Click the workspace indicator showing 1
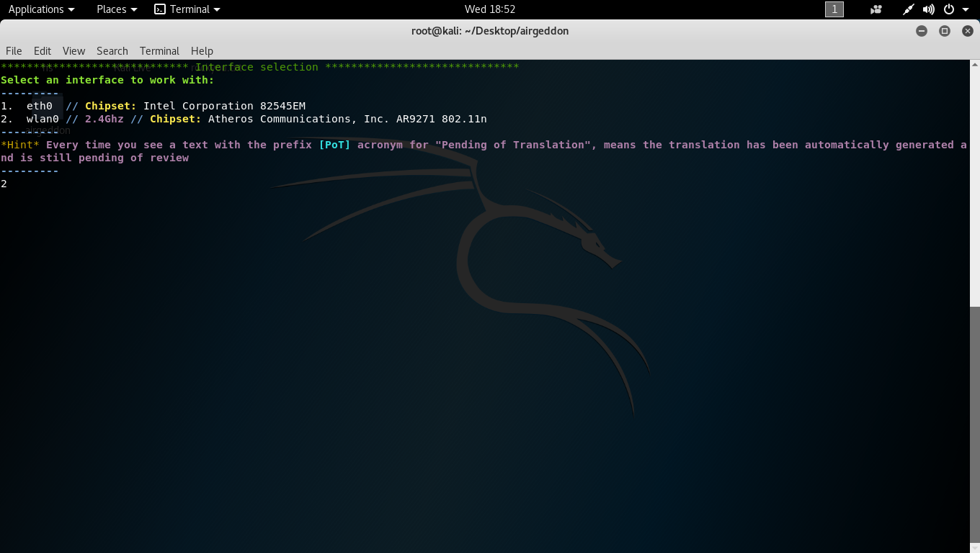 click(x=834, y=9)
